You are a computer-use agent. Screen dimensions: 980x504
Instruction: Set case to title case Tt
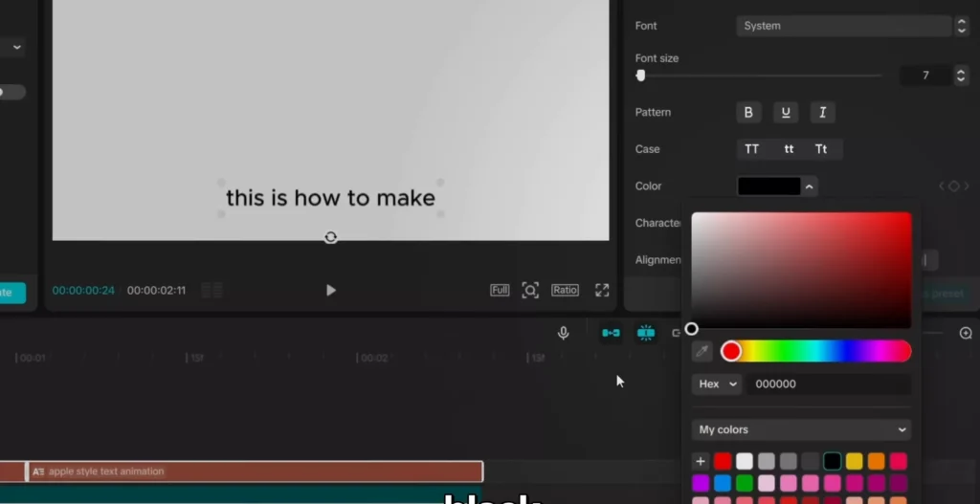click(821, 149)
